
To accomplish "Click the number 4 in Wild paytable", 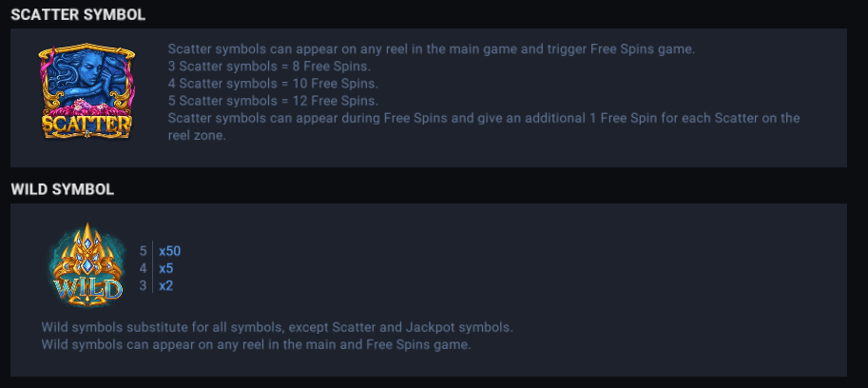I will pyautogui.click(x=144, y=268).
